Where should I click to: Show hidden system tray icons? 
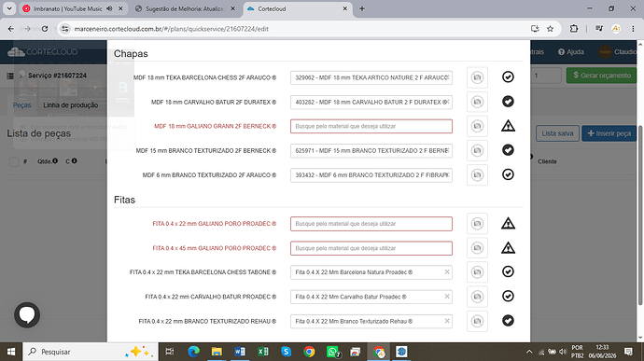point(529,352)
